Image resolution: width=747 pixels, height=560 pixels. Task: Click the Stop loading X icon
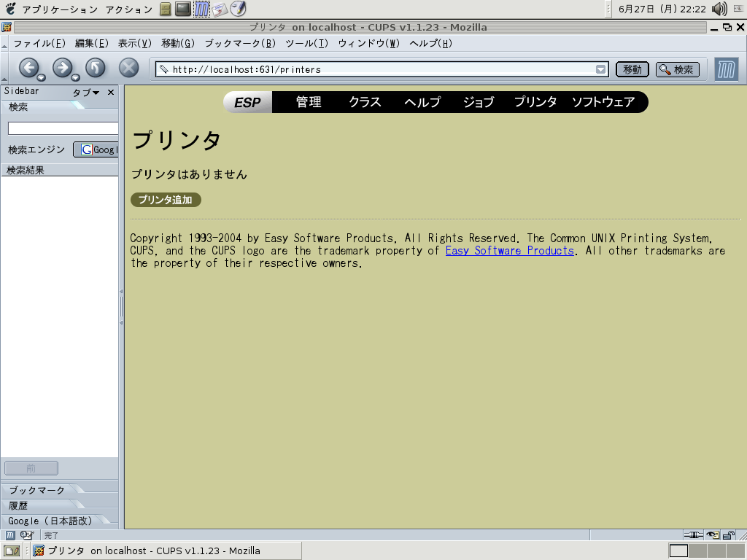pos(128,69)
